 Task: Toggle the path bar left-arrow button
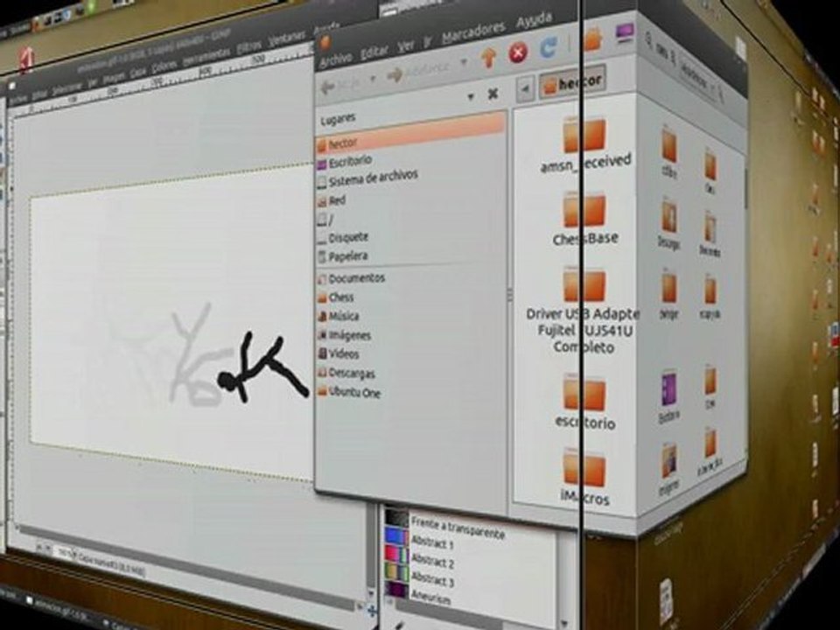pyautogui.click(x=525, y=90)
